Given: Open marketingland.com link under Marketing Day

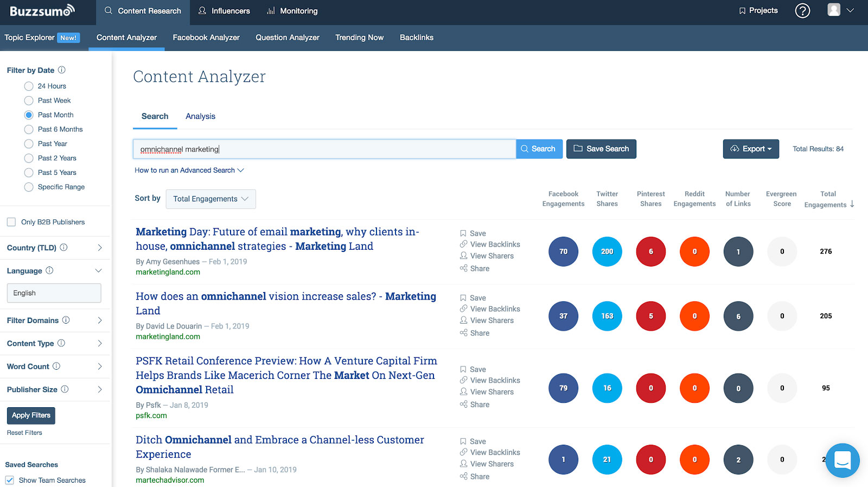Looking at the screenshot, I should (168, 272).
